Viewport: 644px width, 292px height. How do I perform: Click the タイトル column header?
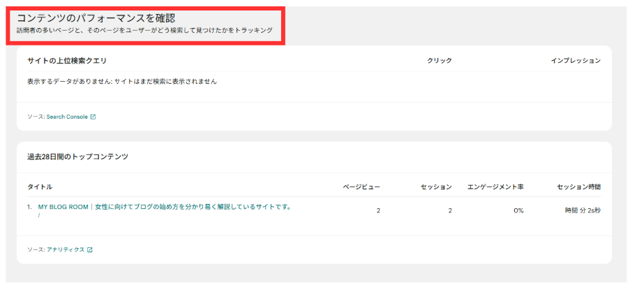click(40, 187)
